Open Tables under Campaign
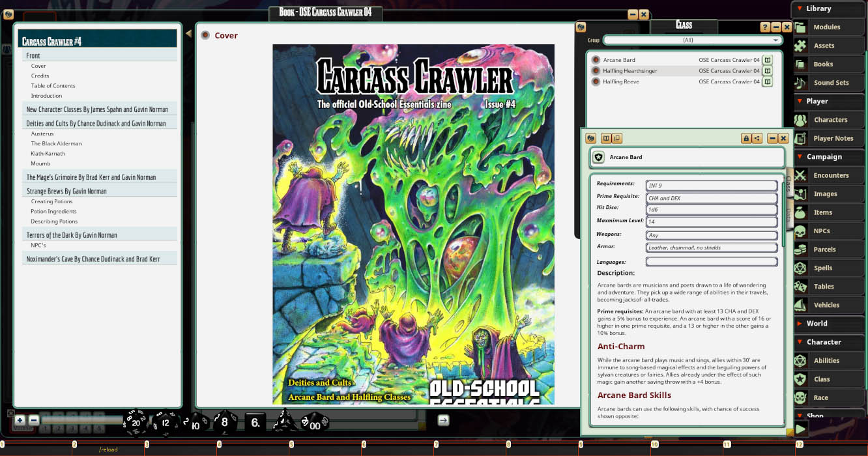The height and width of the screenshot is (456, 868). (829, 287)
